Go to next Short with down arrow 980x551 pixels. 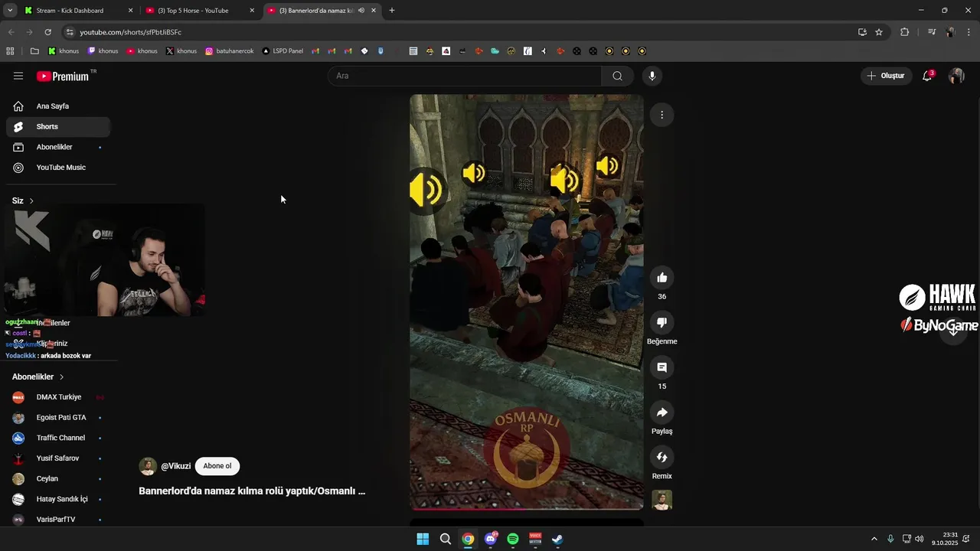click(953, 331)
